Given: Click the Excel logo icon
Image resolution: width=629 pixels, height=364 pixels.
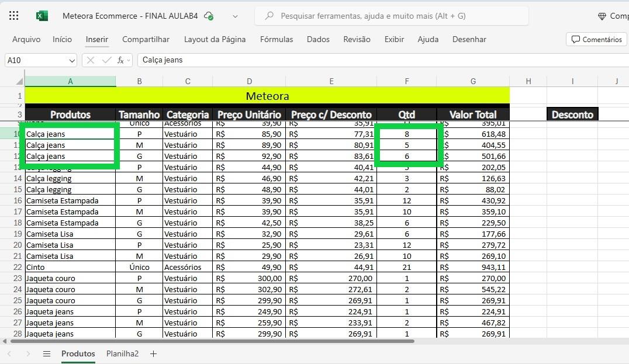Looking at the screenshot, I should point(42,16).
